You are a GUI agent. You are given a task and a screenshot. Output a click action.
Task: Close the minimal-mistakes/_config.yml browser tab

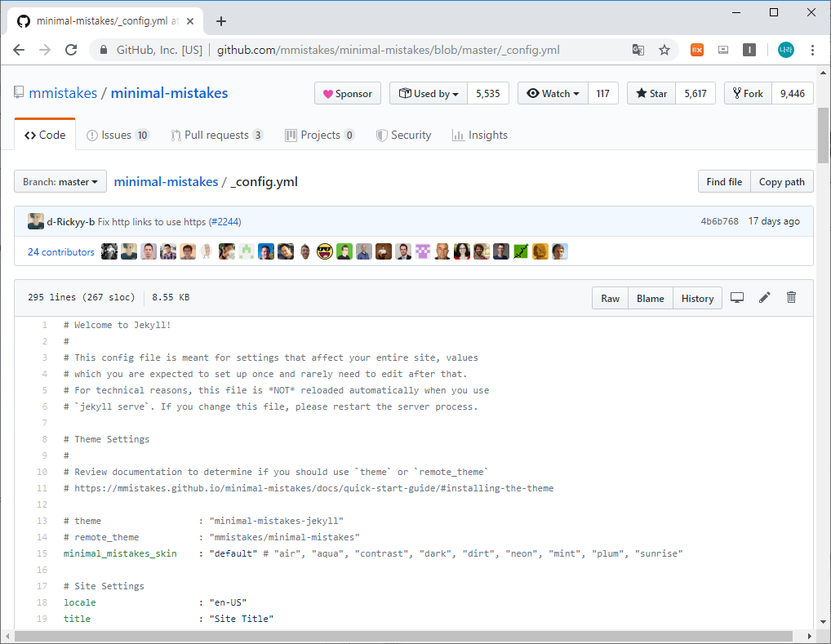[x=190, y=21]
